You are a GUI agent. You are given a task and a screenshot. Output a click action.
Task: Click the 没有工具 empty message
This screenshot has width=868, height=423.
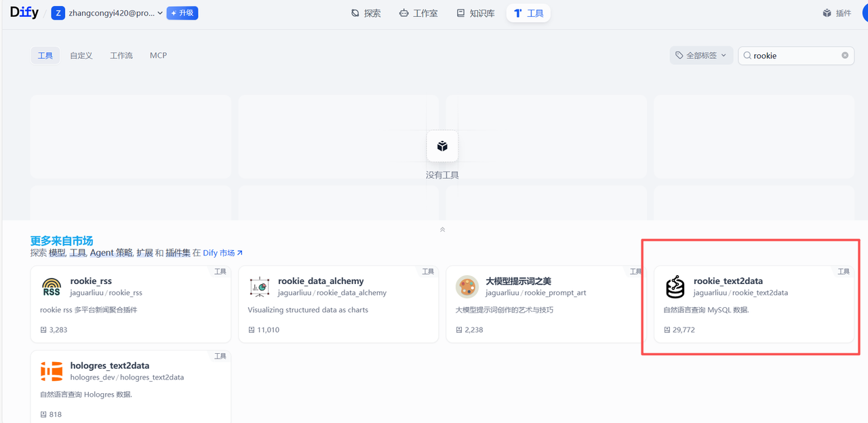(x=442, y=175)
